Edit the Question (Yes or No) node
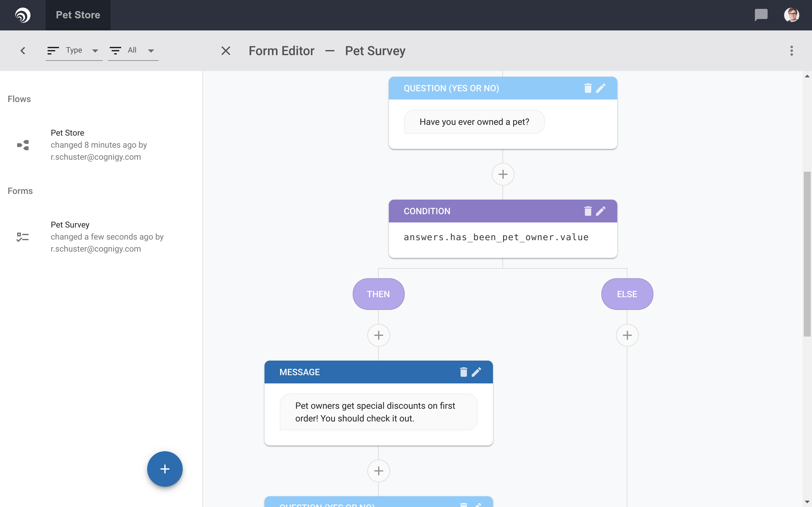This screenshot has width=812, height=507. coord(601,88)
